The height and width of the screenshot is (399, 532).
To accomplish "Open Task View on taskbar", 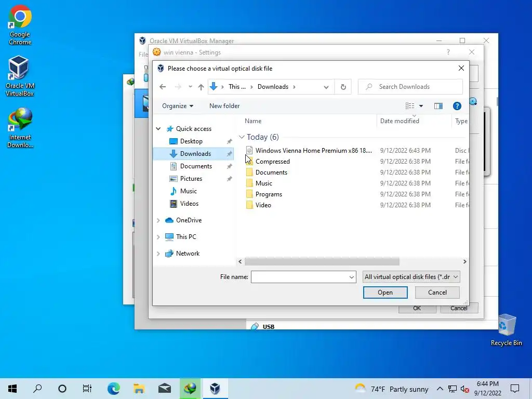I will [x=87, y=389].
